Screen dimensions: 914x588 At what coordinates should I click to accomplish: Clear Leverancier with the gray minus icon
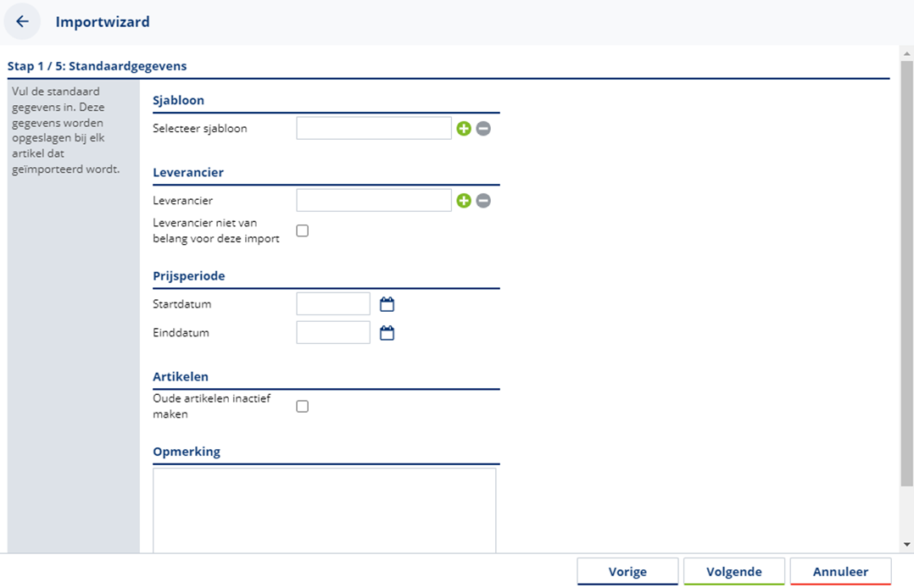point(483,201)
